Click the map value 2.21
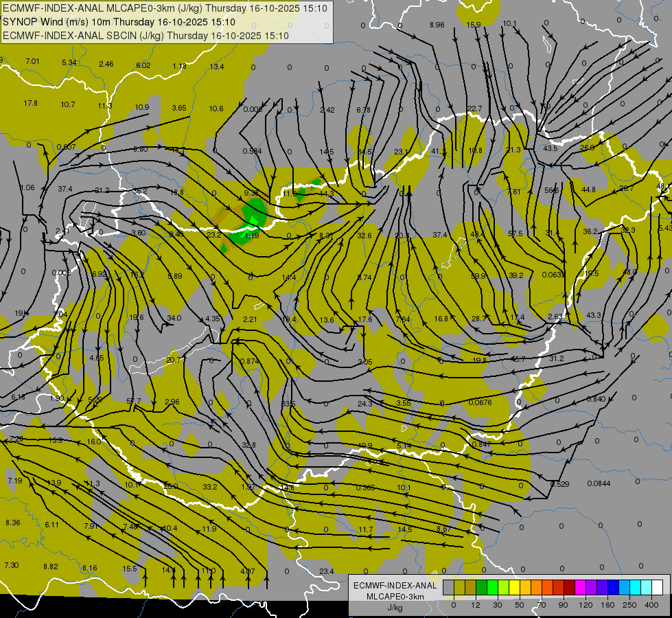Screen dimensions: 672x618 250,319
